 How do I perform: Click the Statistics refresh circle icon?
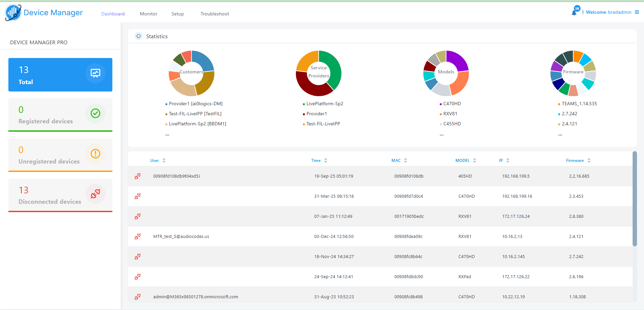coord(139,36)
